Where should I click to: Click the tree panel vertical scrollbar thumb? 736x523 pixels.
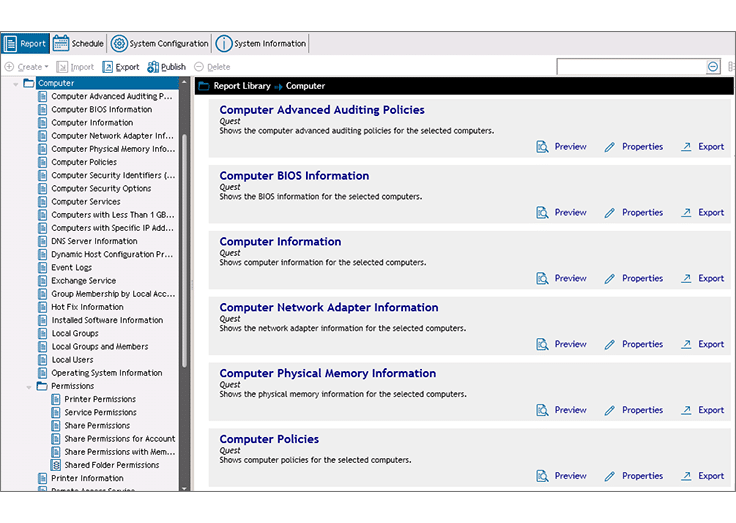click(184, 251)
